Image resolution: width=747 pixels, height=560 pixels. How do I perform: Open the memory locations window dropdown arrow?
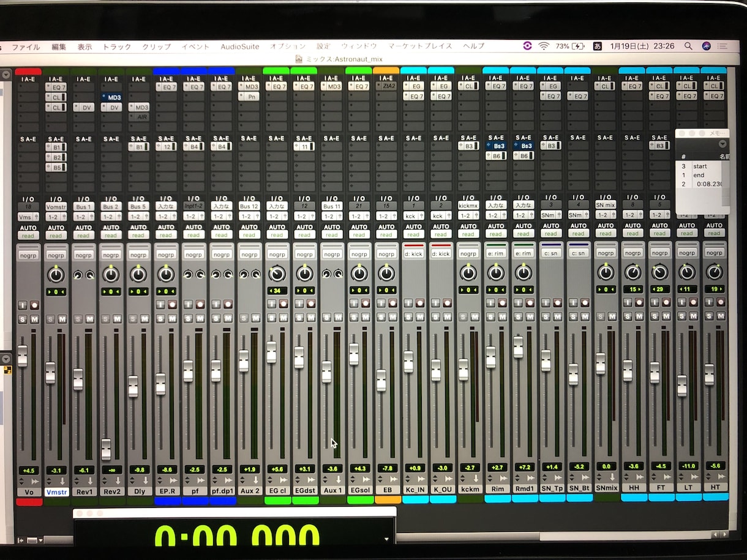tap(723, 144)
